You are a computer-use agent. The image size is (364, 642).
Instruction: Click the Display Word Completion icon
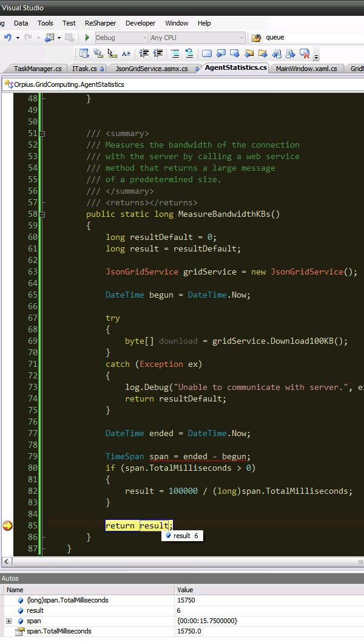126,53
